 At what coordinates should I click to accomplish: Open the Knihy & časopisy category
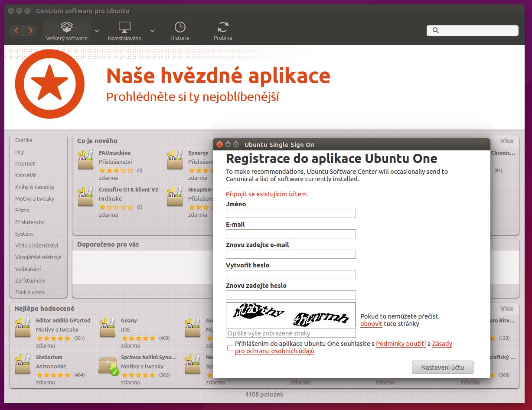click(x=35, y=187)
